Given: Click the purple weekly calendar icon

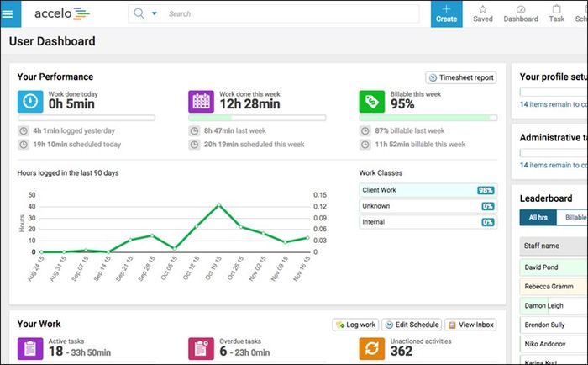Looking at the screenshot, I should point(201,102).
